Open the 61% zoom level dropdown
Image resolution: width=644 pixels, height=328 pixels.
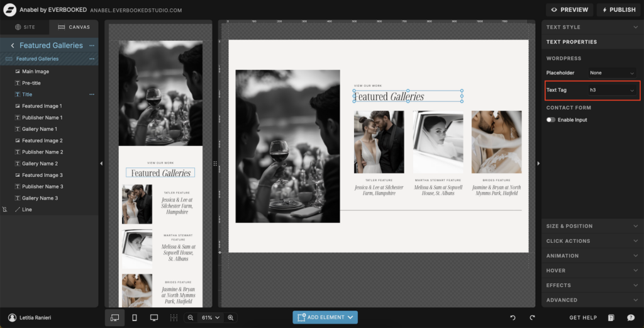point(210,318)
